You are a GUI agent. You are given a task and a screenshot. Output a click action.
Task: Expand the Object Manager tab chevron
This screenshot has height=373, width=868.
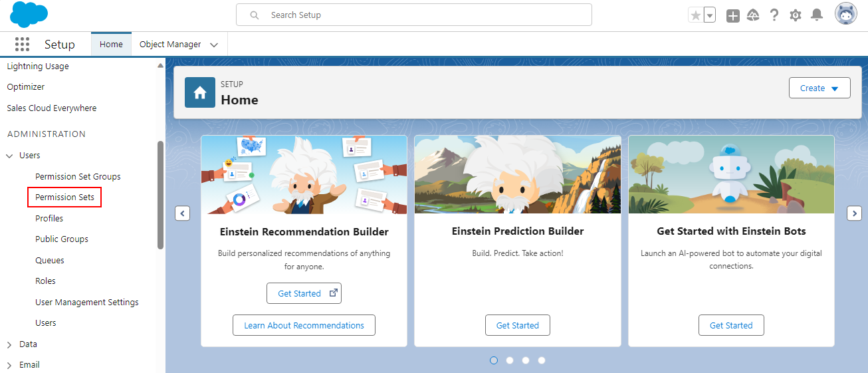coord(214,45)
